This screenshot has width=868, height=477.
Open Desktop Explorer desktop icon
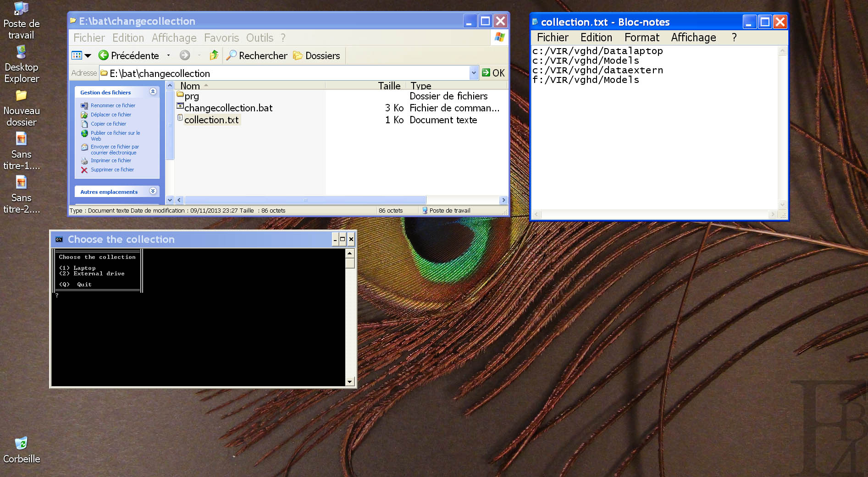tap(21, 65)
